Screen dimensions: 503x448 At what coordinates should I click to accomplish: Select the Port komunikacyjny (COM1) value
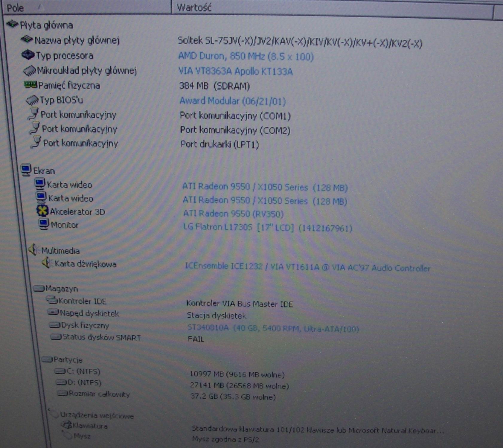[x=235, y=116]
